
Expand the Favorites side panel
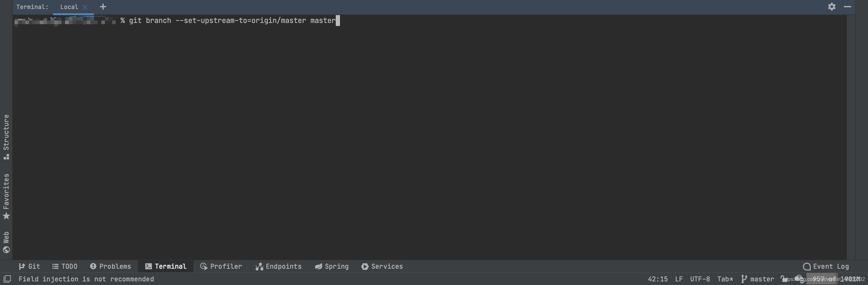[x=6, y=197]
